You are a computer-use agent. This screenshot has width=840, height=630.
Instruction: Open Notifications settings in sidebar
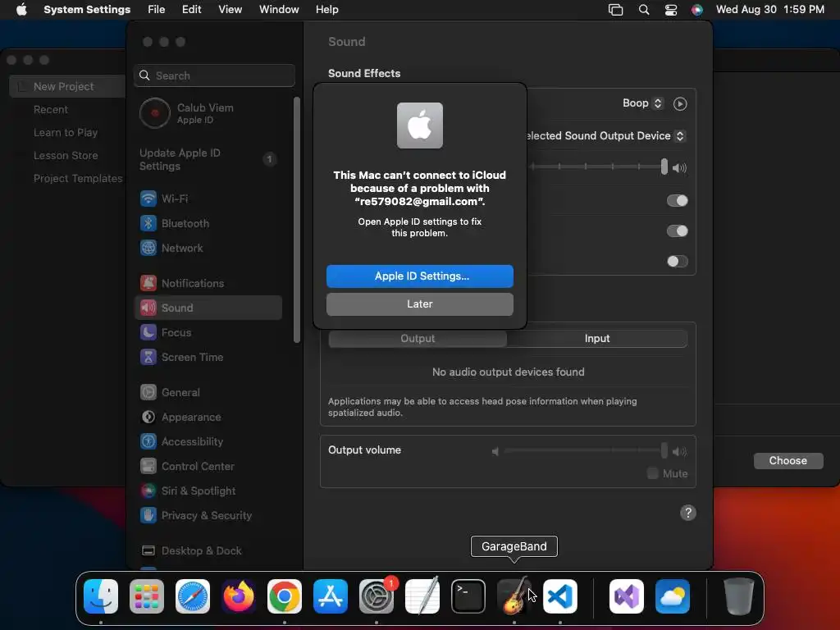point(208,283)
